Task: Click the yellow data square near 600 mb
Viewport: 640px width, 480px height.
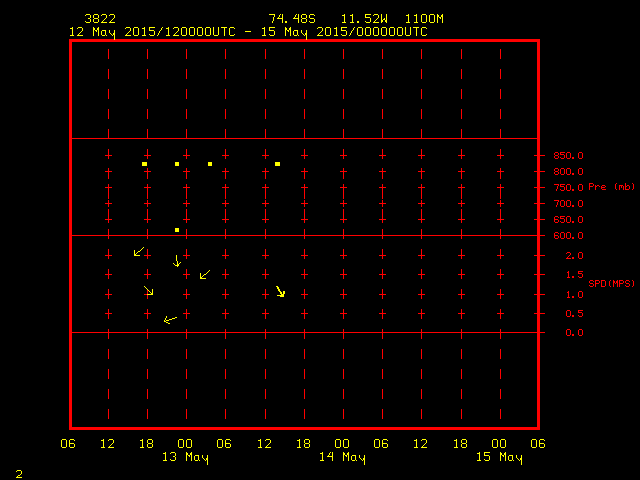Action: click(177, 230)
